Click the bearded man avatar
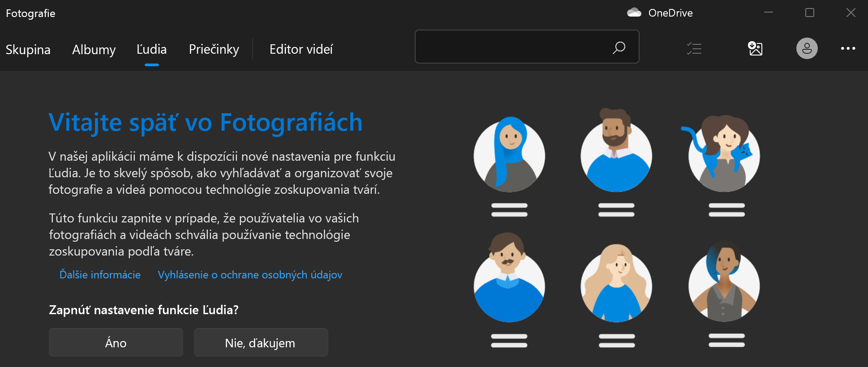The image size is (868, 367). click(x=616, y=151)
